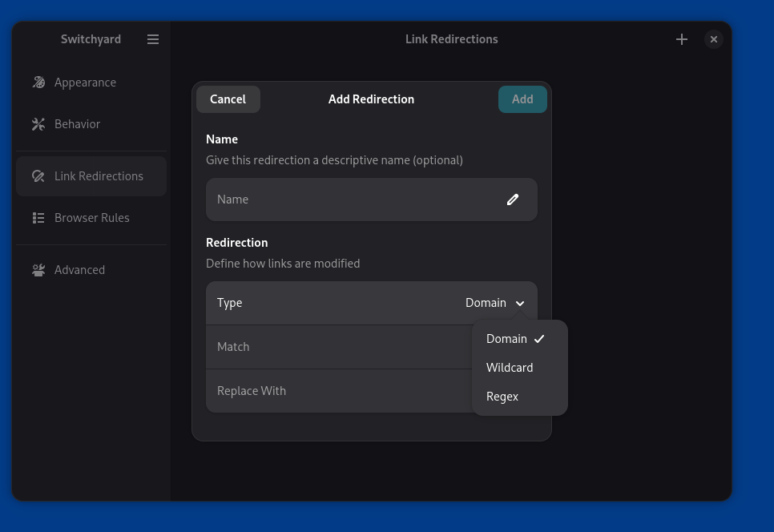
Task: Open the Browser Rules section
Action: click(x=91, y=218)
